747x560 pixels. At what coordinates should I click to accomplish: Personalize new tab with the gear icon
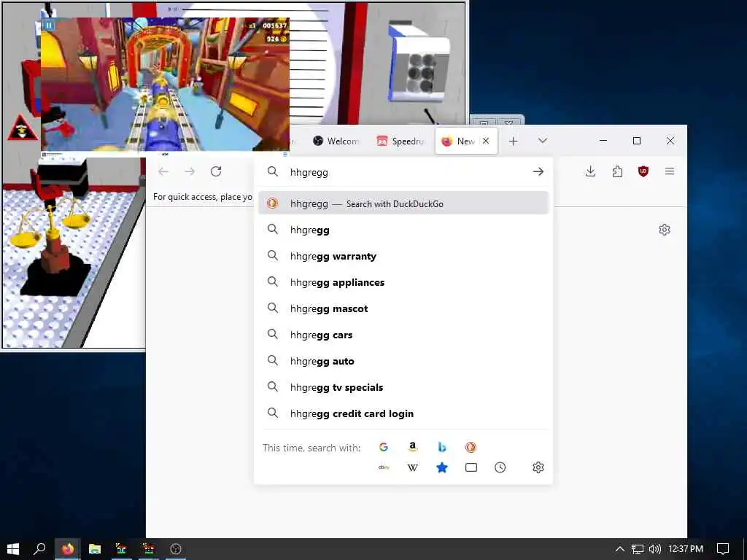pos(664,230)
